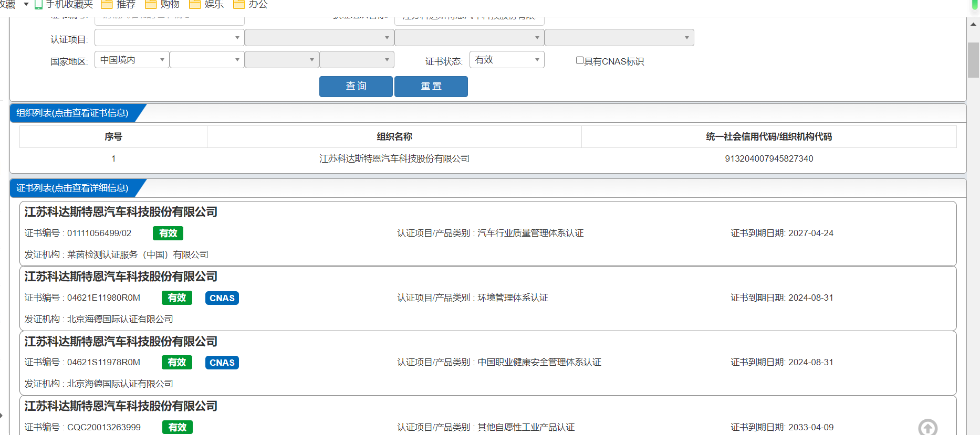Click issuer 莱茵检测认证服务（中国）有限公司
Image resolution: width=980 pixels, height=435 pixels.
coord(138,254)
